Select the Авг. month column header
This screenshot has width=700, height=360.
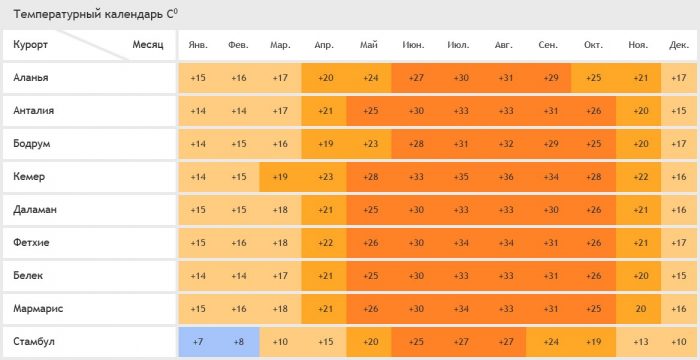point(504,45)
